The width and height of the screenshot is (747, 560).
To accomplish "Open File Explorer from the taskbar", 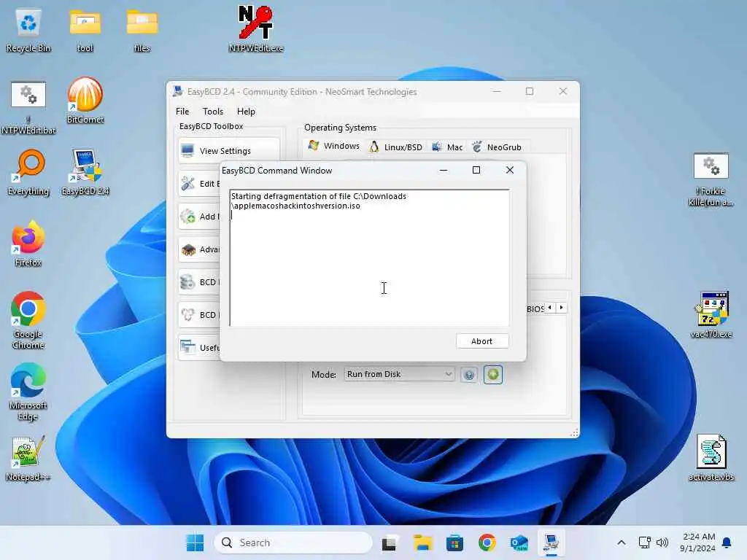I will (422, 542).
